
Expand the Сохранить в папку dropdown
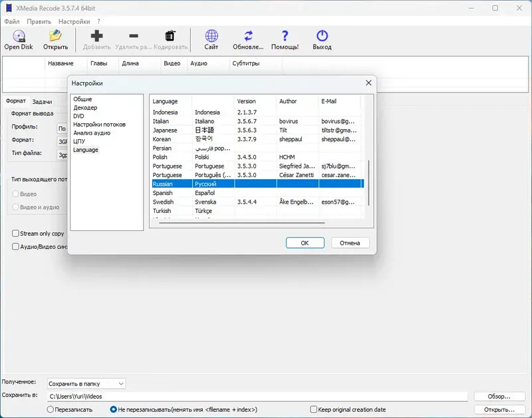(x=86, y=383)
